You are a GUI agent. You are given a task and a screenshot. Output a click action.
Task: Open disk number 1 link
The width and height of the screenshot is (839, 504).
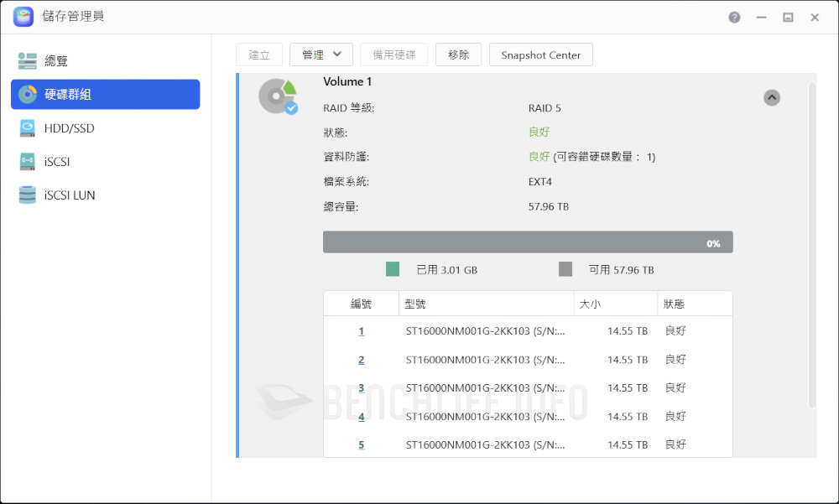(x=361, y=331)
